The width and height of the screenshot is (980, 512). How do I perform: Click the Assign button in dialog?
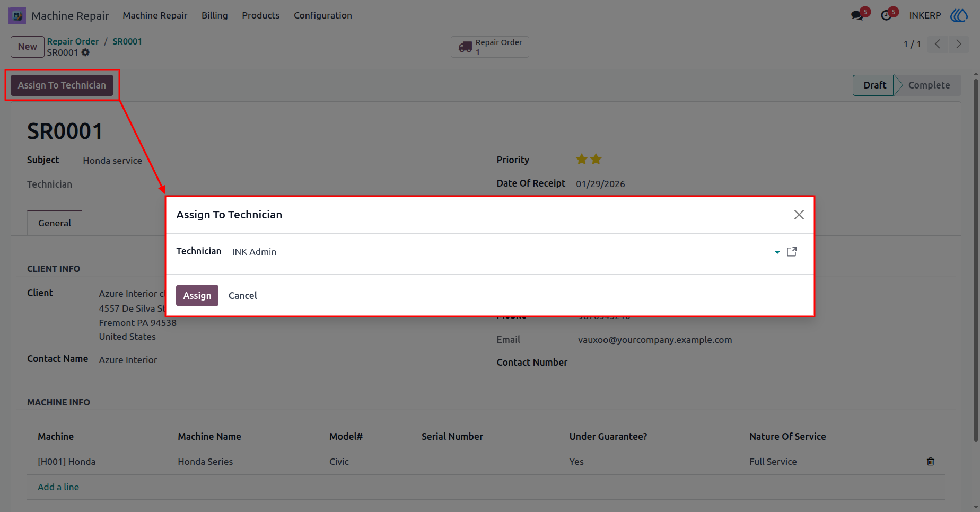point(197,296)
